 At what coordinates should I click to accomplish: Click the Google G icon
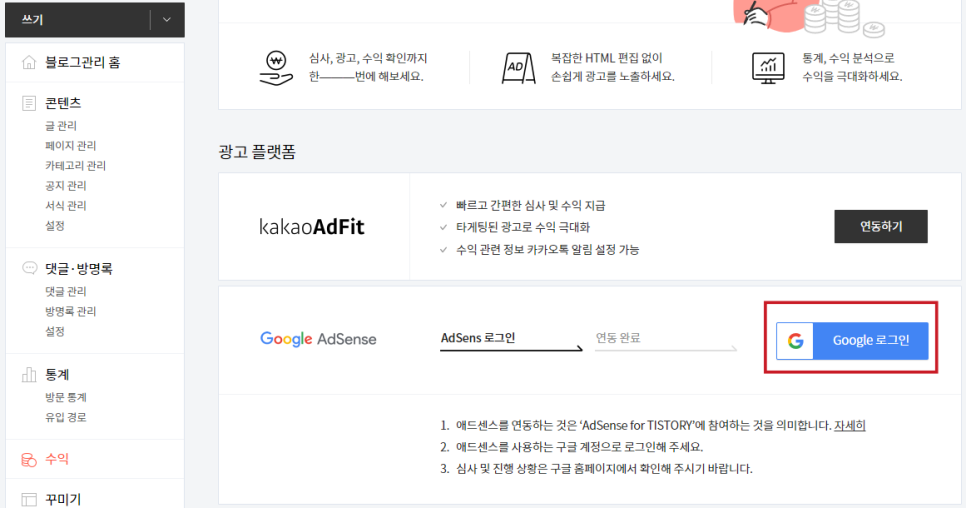pos(795,341)
